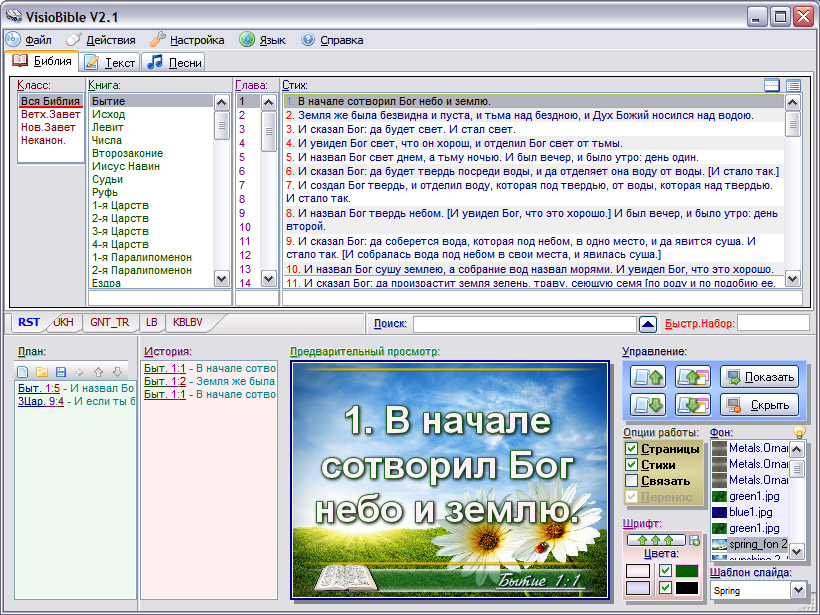Click the new plan document icon
The width and height of the screenshot is (820, 615).
tap(23, 372)
